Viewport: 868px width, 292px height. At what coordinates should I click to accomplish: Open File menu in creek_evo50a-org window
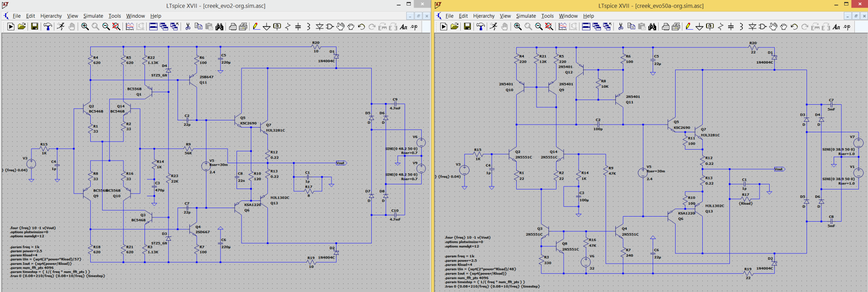[x=449, y=16]
